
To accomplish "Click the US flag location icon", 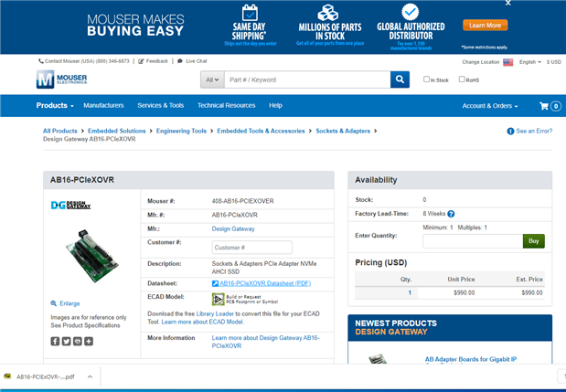I will 507,62.
